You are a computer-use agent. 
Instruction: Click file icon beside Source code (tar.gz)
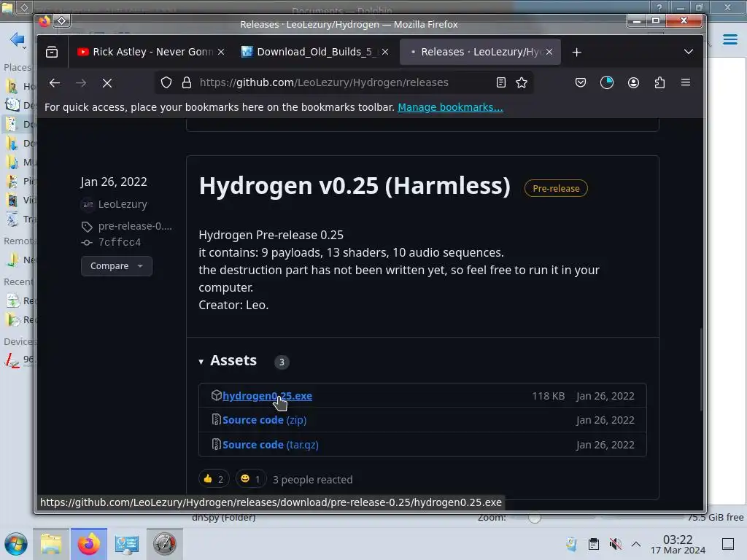pos(216,444)
